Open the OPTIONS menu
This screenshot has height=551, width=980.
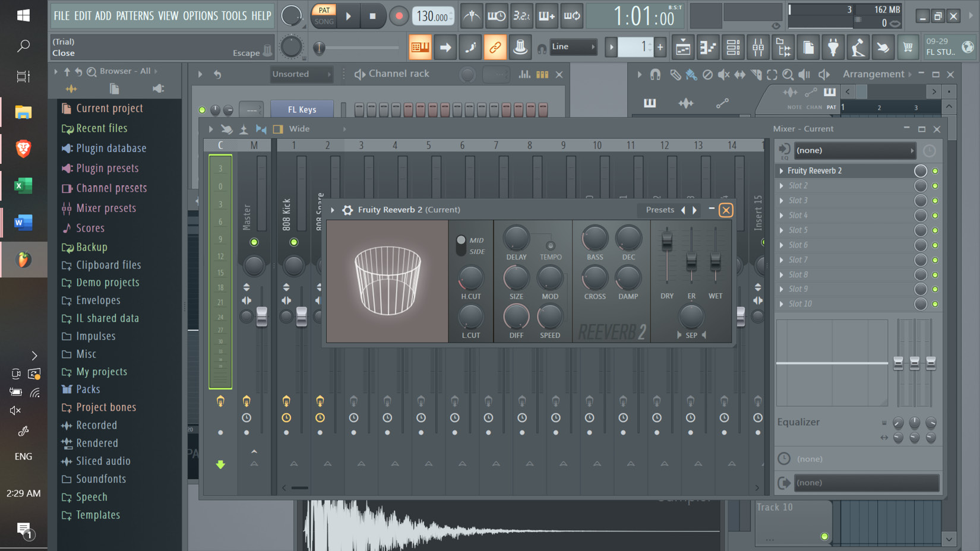[x=200, y=16]
